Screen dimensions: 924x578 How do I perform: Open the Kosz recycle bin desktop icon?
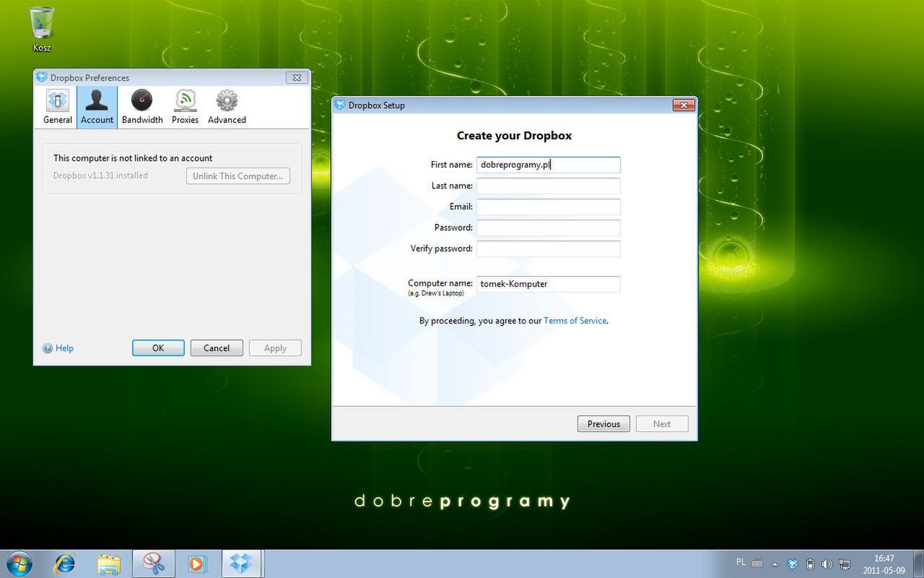42,29
